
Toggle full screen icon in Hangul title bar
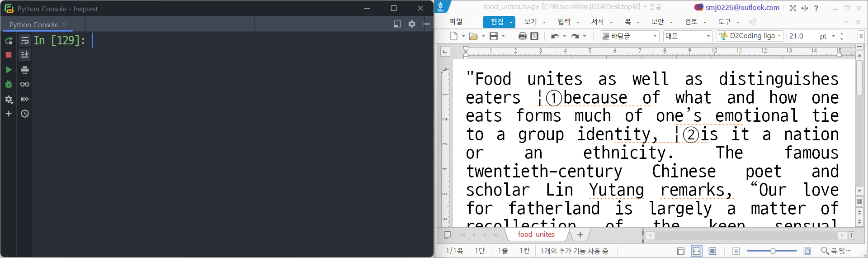click(793, 8)
